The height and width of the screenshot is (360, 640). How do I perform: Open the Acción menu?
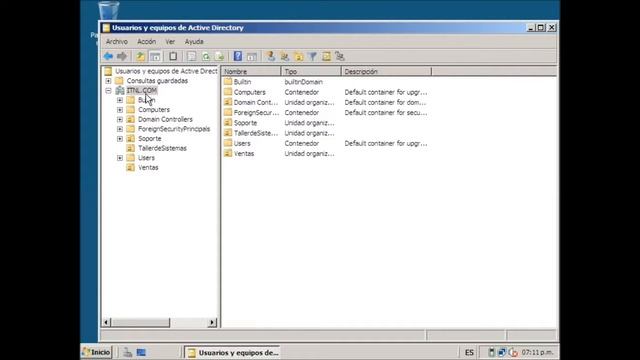click(x=147, y=42)
